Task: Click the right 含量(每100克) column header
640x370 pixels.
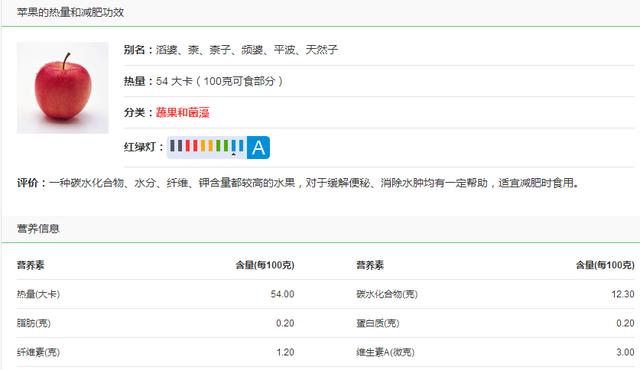Action: point(605,265)
